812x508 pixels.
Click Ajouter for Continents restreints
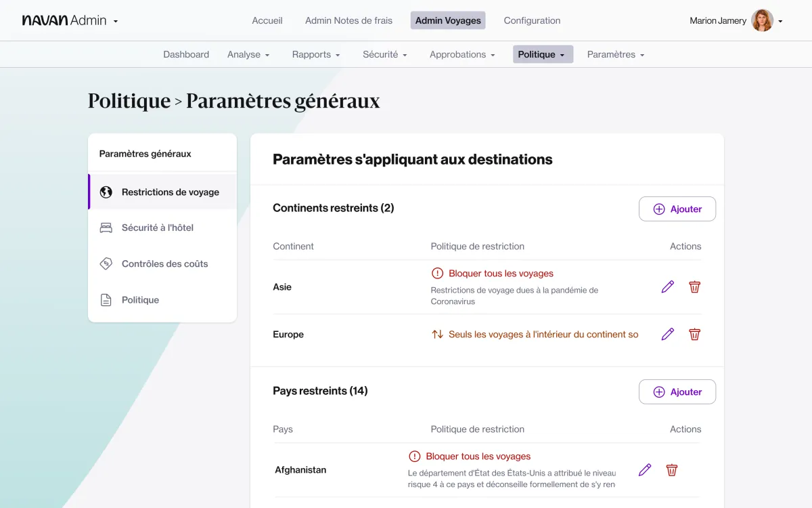point(677,209)
